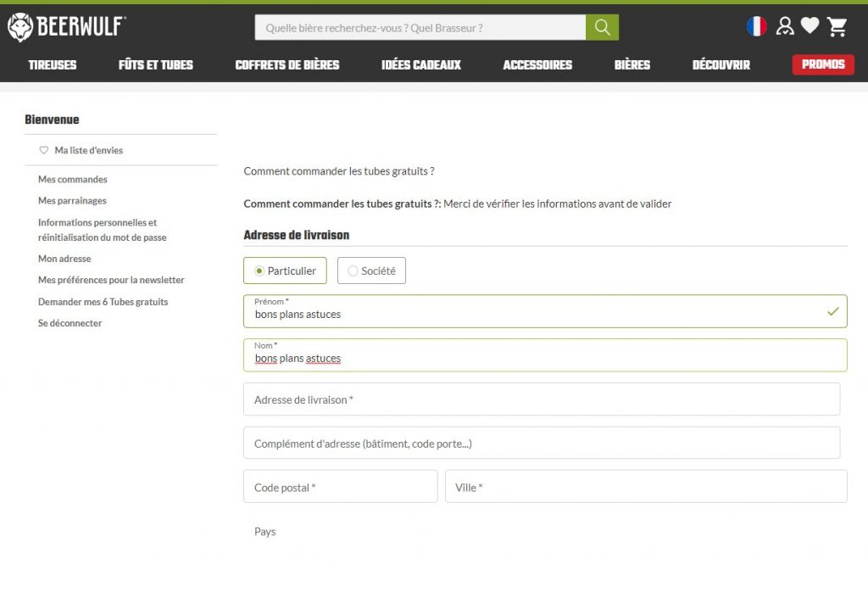
Task: Select the Société radio button
Action: tap(353, 271)
